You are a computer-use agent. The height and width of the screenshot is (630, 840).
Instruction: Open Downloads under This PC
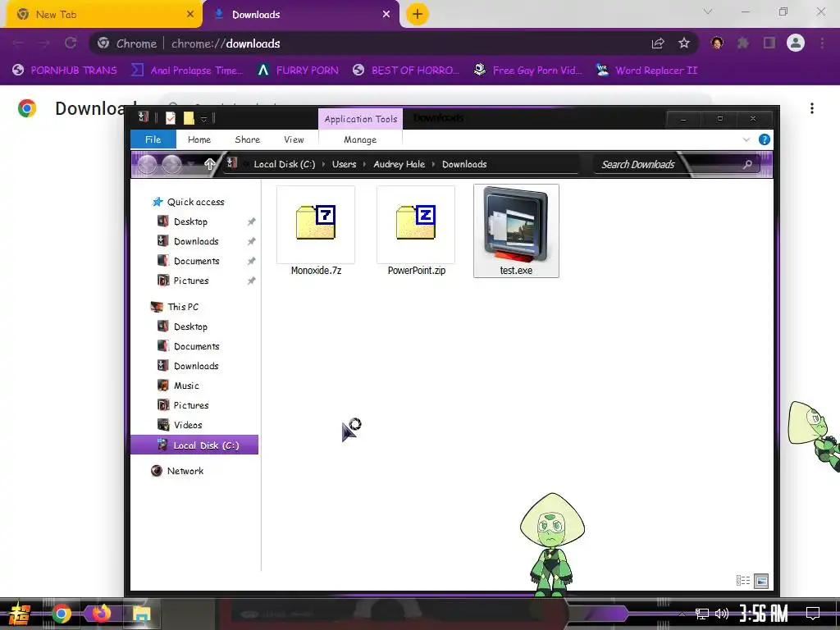coord(196,366)
